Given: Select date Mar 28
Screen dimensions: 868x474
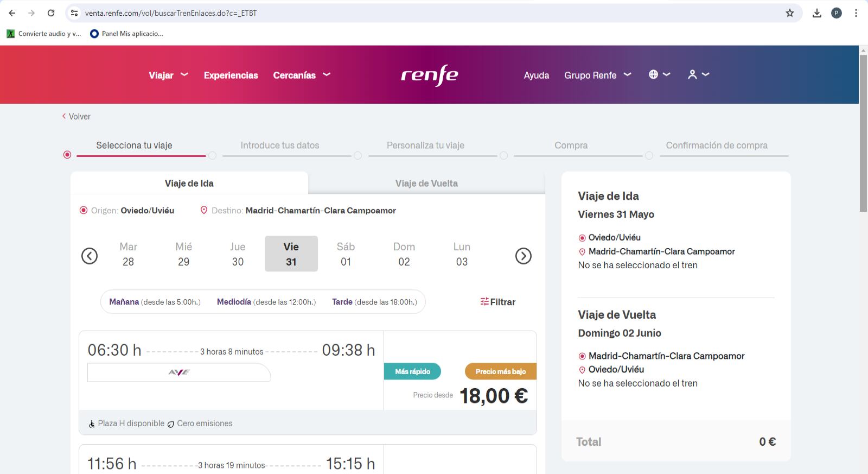Looking at the screenshot, I should pos(128,254).
